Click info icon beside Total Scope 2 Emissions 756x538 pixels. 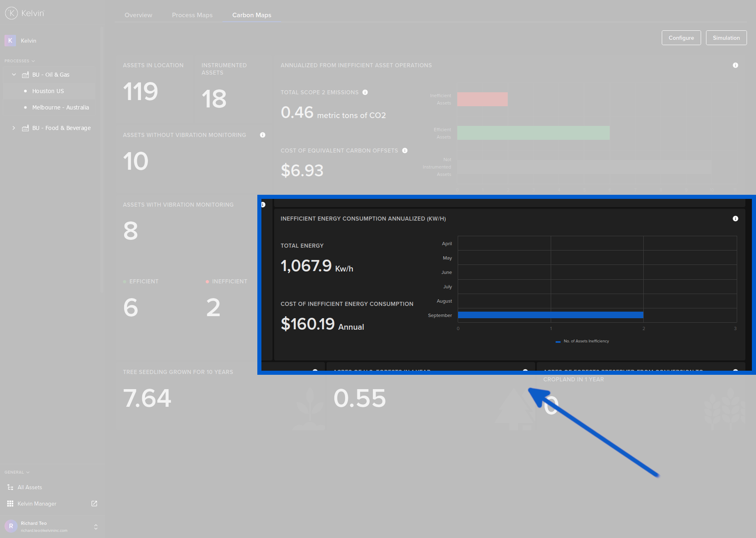pyautogui.click(x=365, y=92)
